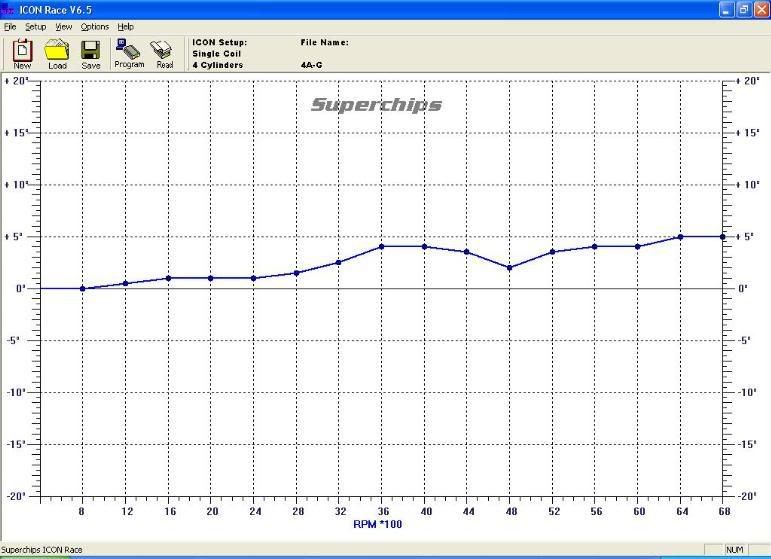Viewport: 771px width, 559px height.
Task: Save the map with the Save icon
Action: coord(90,54)
